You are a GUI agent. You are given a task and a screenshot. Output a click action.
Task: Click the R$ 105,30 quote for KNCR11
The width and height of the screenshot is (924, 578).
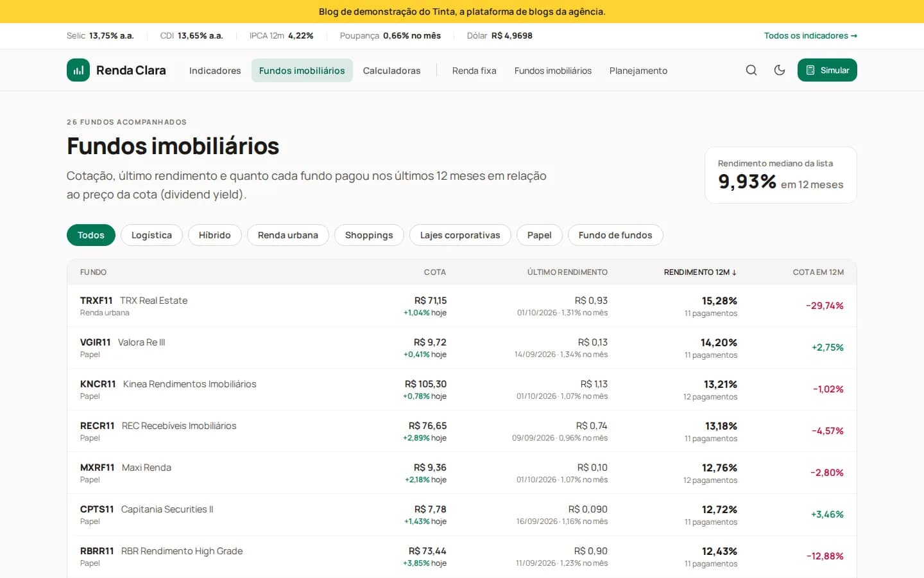(x=425, y=384)
